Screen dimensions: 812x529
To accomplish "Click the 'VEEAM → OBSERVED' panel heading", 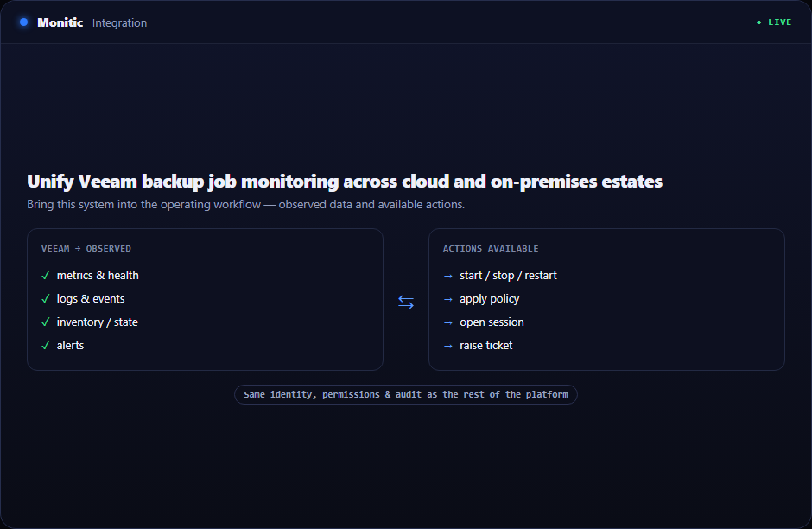I will click(x=86, y=249).
